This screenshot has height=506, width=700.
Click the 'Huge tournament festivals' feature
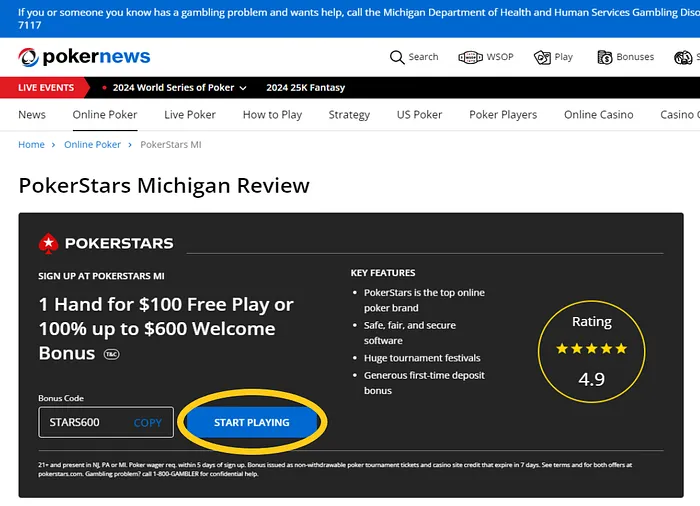coord(422,358)
